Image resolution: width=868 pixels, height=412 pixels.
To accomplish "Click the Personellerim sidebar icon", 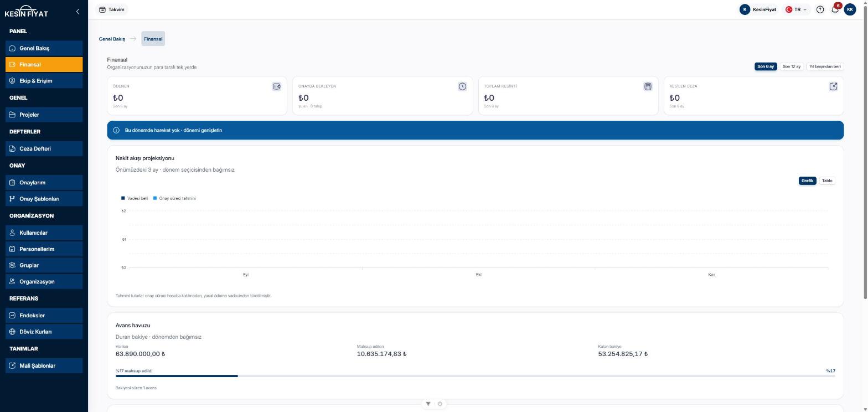I will (12, 249).
